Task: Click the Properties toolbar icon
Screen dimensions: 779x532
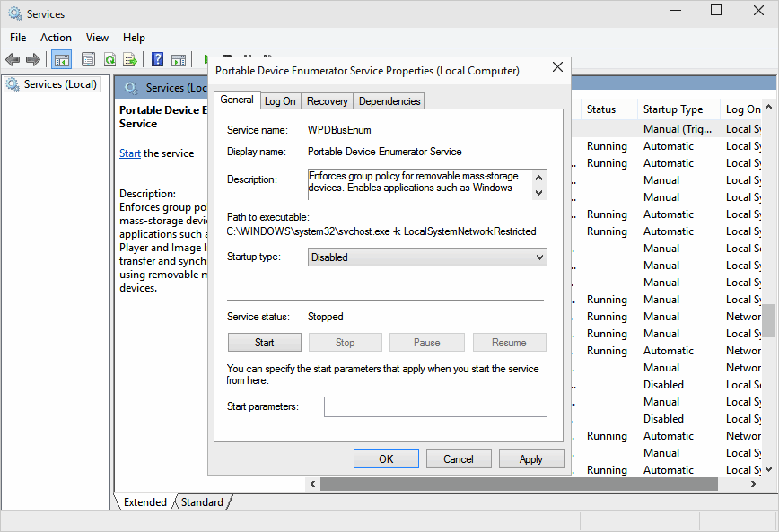Action: click(88, 60)
